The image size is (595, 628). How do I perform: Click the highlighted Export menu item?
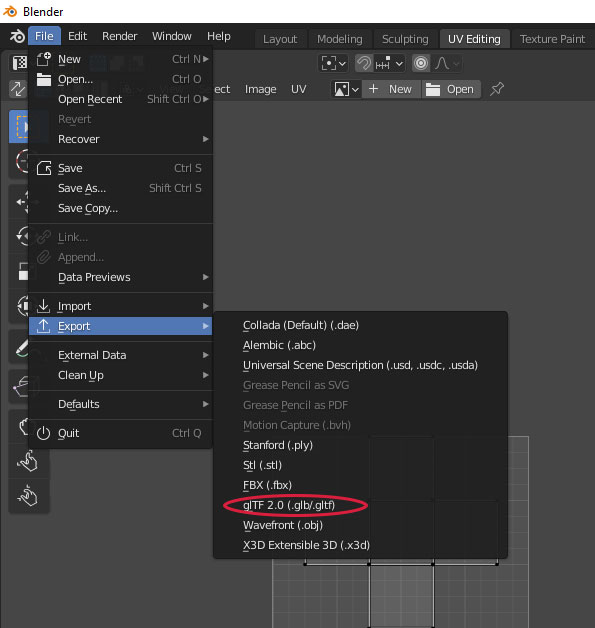(x=121, y=326)
